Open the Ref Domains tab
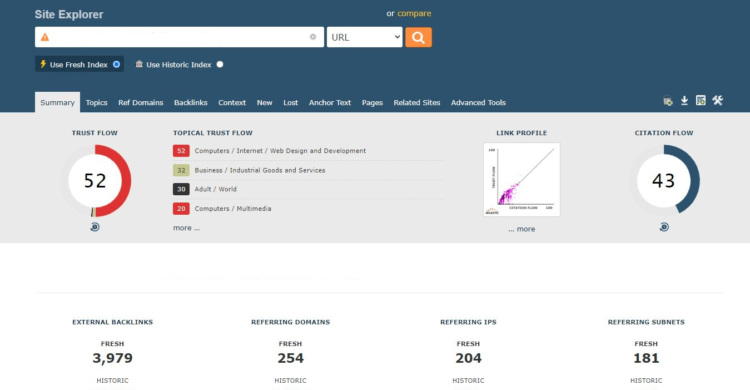The width and height of the screenshot is (750, 390). (141, 102)
